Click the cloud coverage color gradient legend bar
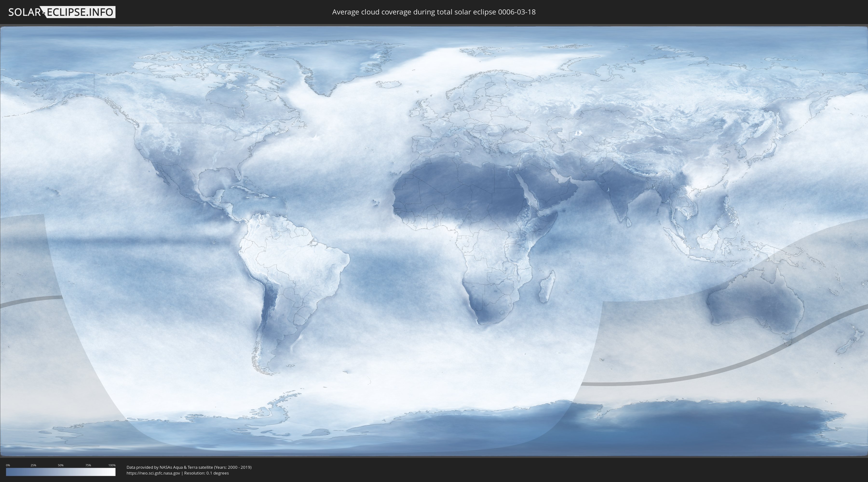Image resolution: width=868 pixels, height=482 pixels. point(61,472)
